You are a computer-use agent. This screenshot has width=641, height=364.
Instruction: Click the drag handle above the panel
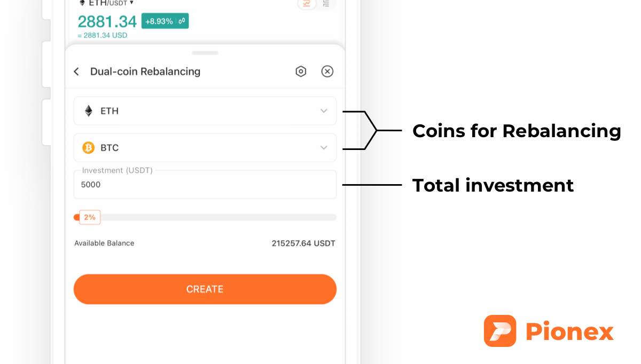click(x=205, y=53)
